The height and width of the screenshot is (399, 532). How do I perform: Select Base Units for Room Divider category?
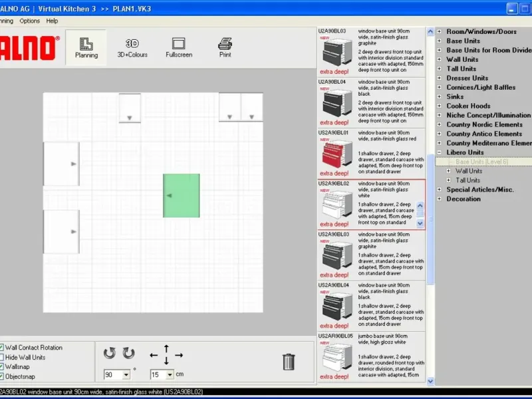coord(489,51)
